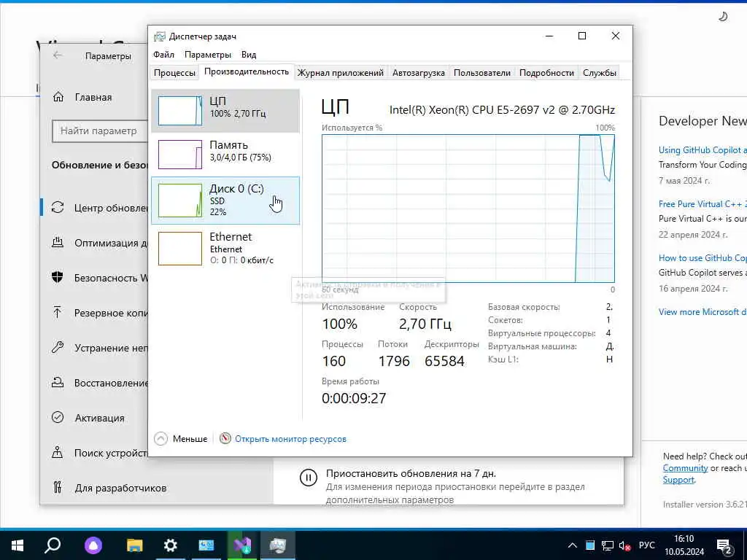Switch to the Автозагрузка tab
This screenshot has height=560, width=747.
tap(418, 73)
